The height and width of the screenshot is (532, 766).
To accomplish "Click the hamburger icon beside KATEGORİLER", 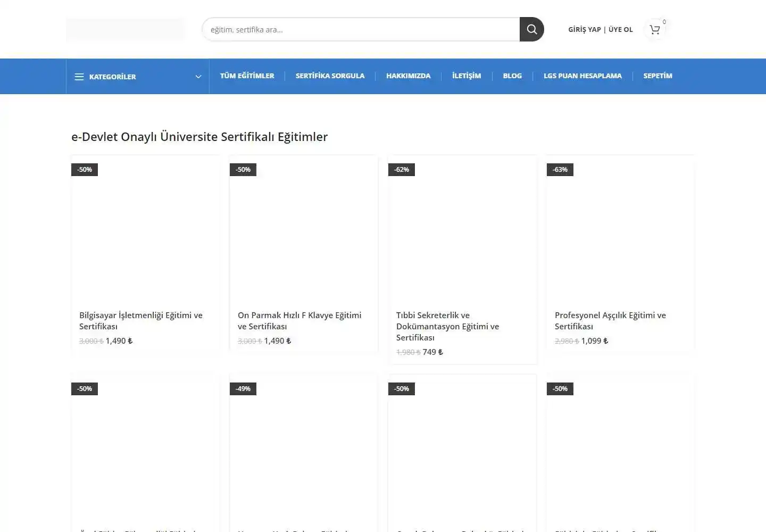I will pos(79,77).
